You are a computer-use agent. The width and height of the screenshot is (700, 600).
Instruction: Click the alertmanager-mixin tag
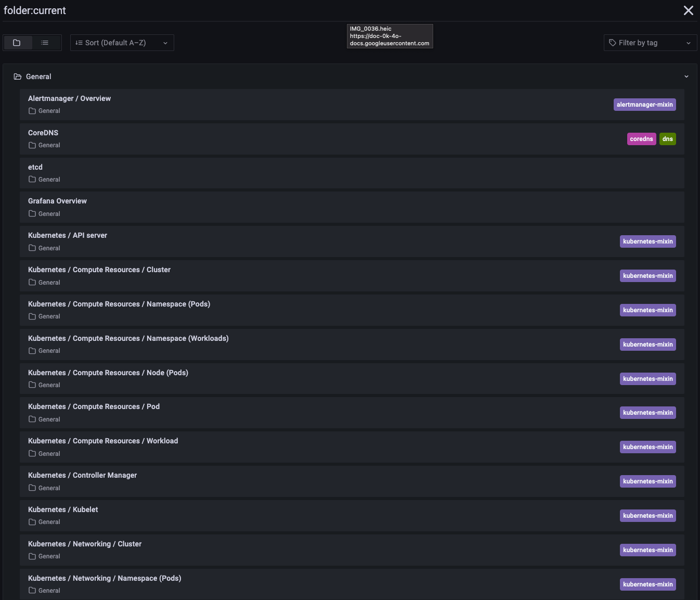click(644, 105)
